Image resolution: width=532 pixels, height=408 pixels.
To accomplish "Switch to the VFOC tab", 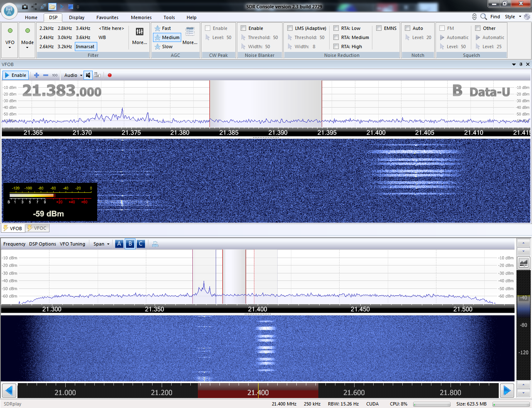I will pos(37,228).
